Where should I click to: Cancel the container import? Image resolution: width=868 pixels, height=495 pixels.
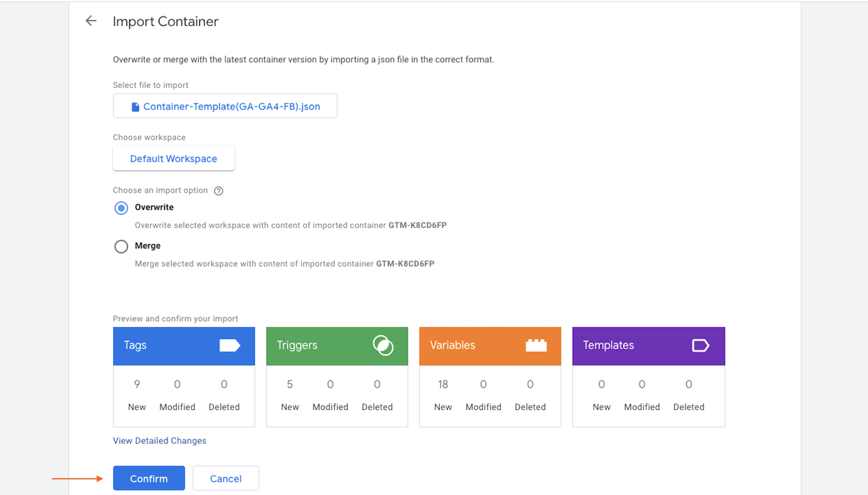coord(226,478)
